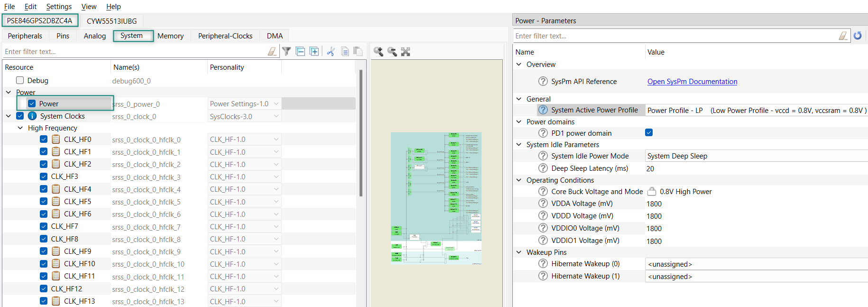868x307 pixels.
Task: Open the Settings menu
Action: click(59, 7)
